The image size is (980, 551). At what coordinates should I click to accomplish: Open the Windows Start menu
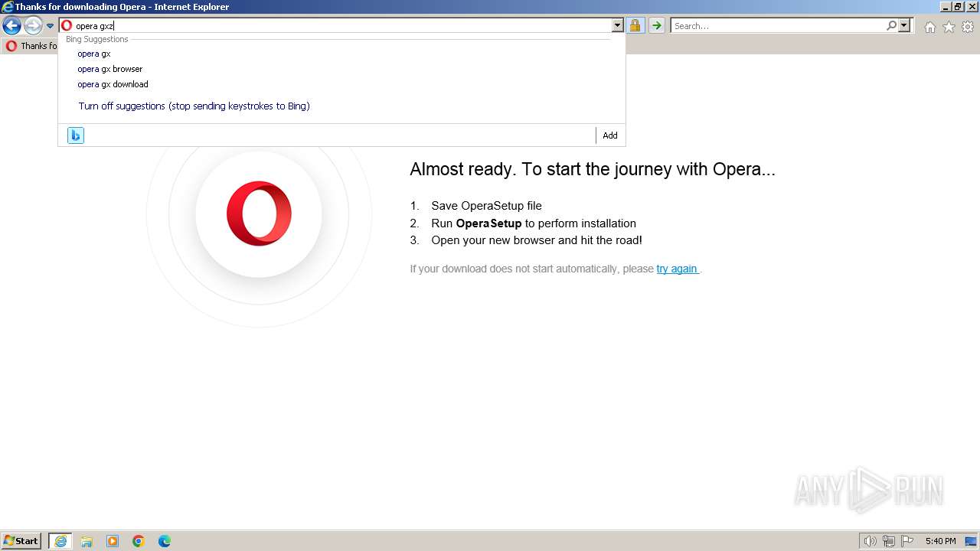pos(21,541)
